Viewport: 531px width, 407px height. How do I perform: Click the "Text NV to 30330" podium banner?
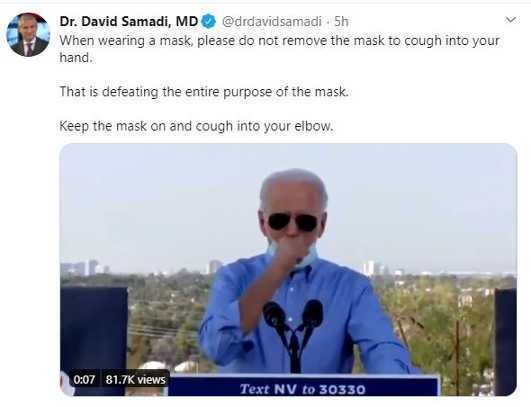pos(303,389)
